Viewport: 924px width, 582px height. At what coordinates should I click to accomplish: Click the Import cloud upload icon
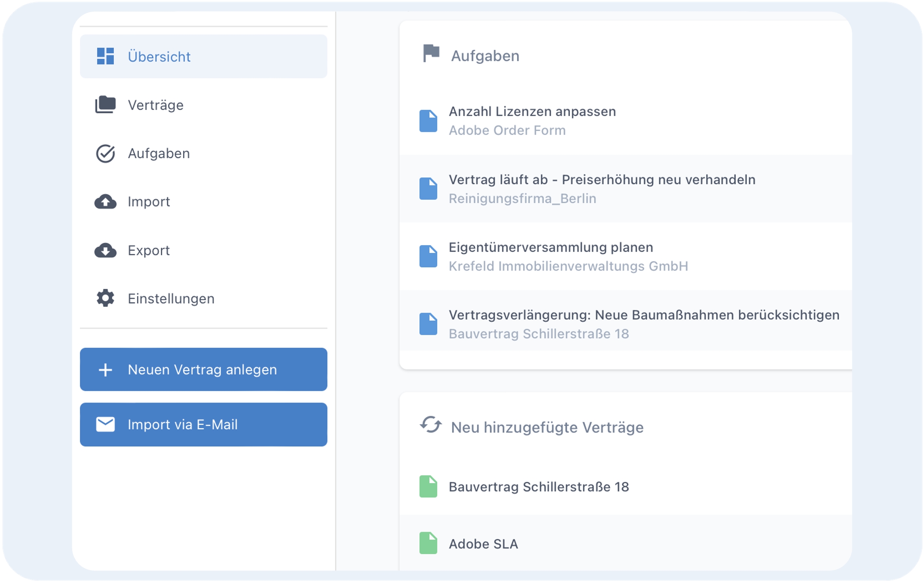105,202
